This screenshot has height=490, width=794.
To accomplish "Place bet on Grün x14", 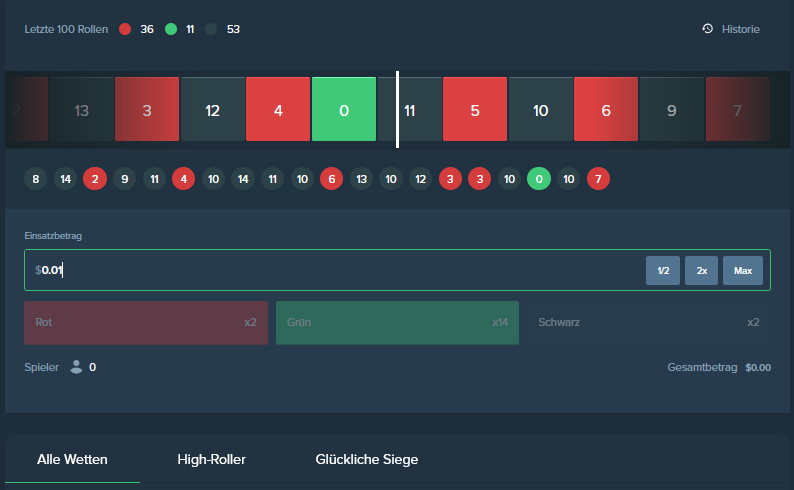I will [x=397, y=323].
